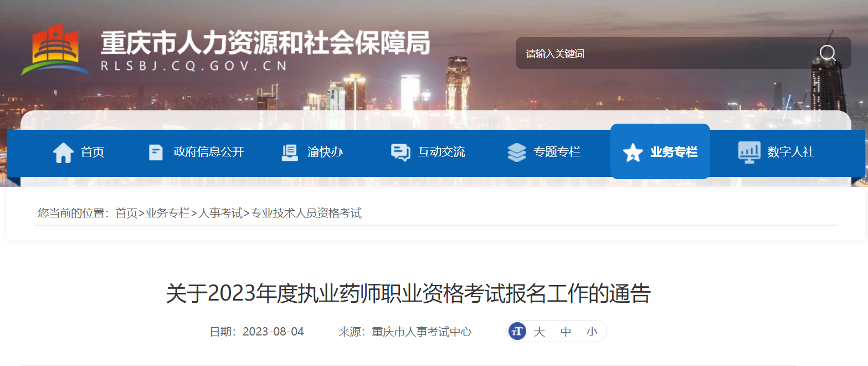This screenshot has width=868, height=366.
Task: Click the 首页 breadcrumb link
Action: coord(126,213)
